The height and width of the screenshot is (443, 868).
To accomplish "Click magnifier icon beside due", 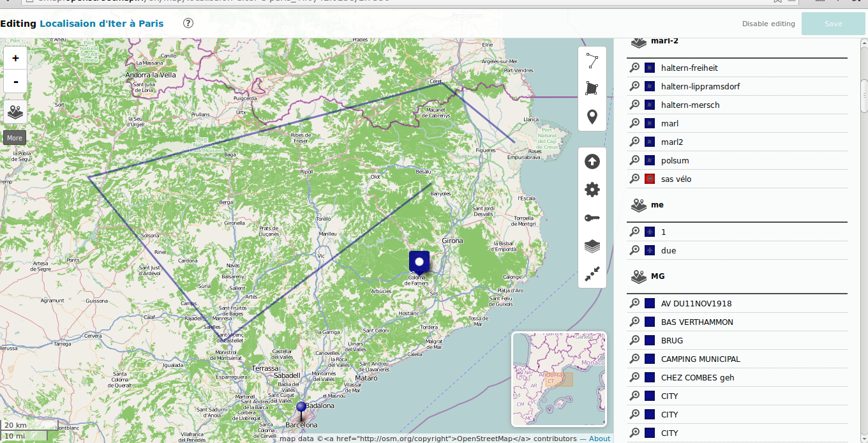I will click(634, 250).
